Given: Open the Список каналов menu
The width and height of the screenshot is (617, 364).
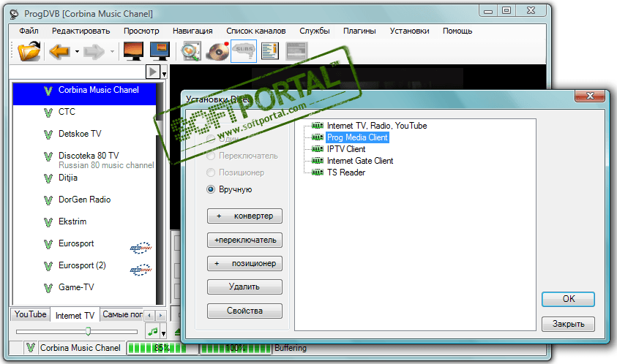Looking at the screenshot, I should 255,31.
